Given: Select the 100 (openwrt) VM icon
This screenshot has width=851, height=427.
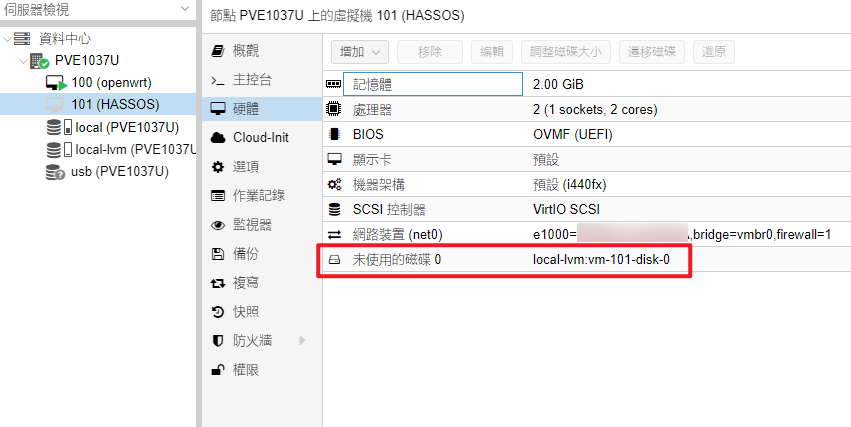Looking at the screenshot, I should (56, 82).
